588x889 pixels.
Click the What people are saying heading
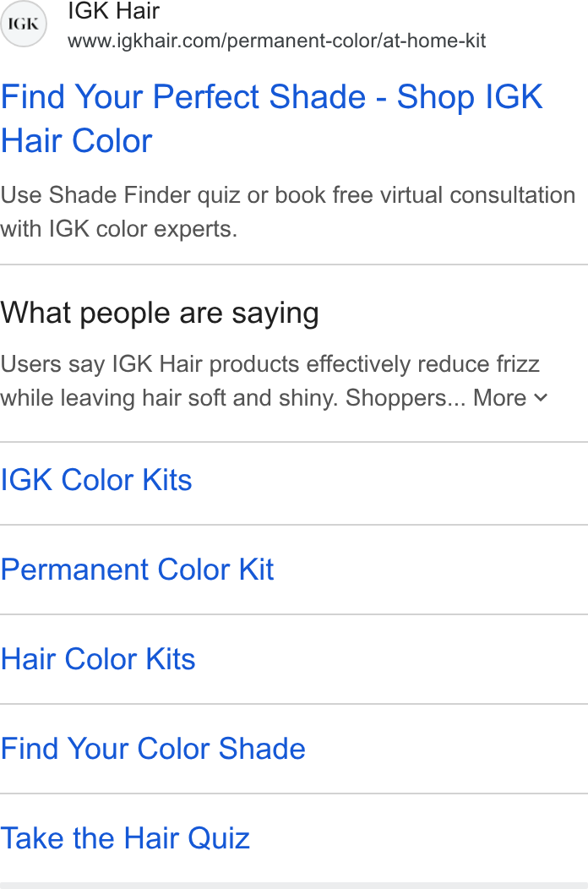(x=160, y=313)
